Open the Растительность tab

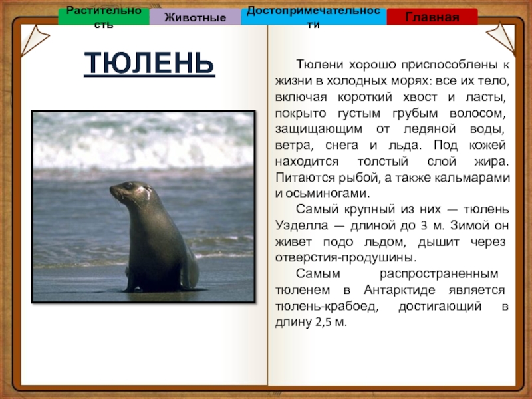click(104, 17)
